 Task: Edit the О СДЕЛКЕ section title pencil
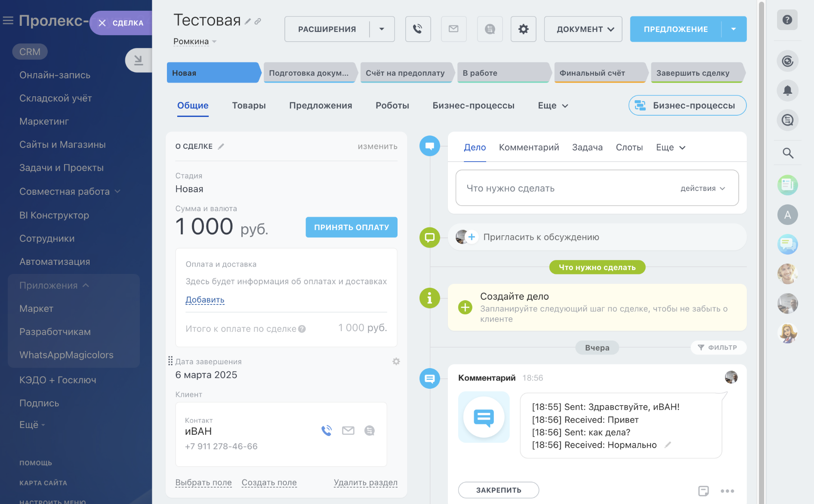(221, 146)
